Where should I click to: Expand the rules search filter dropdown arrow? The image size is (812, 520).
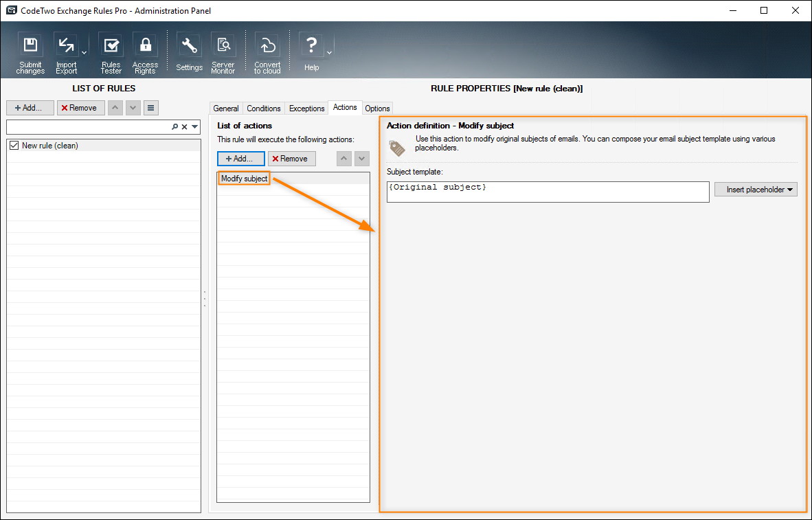point(194,126)
